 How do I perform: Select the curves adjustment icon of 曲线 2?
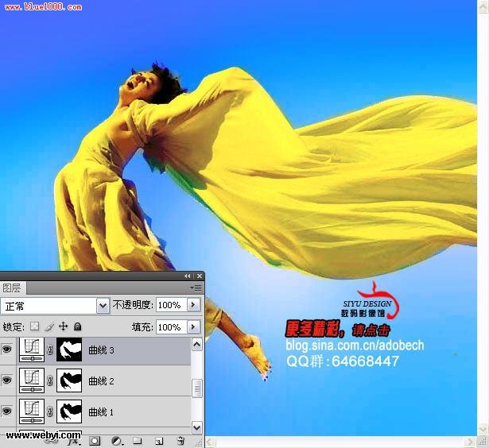point(32,380)
